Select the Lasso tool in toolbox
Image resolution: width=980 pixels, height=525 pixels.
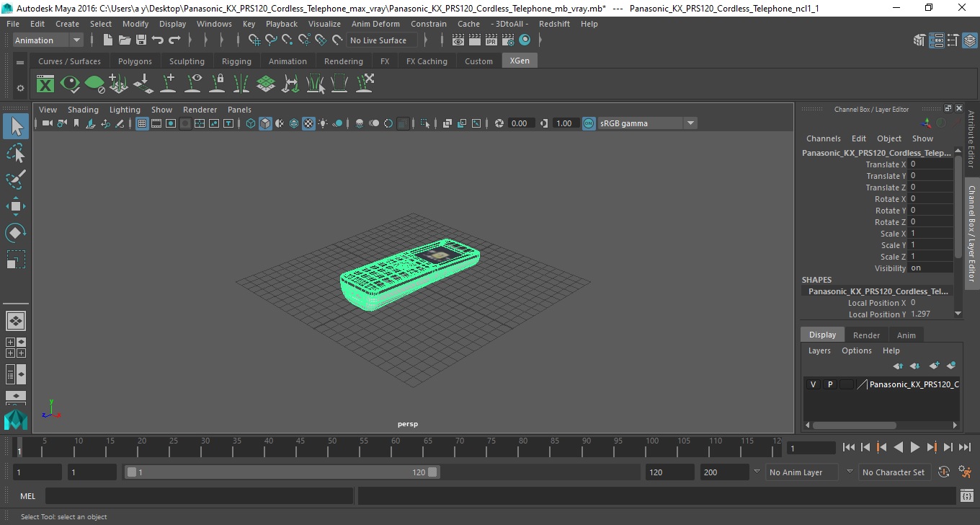click(16, 153)
